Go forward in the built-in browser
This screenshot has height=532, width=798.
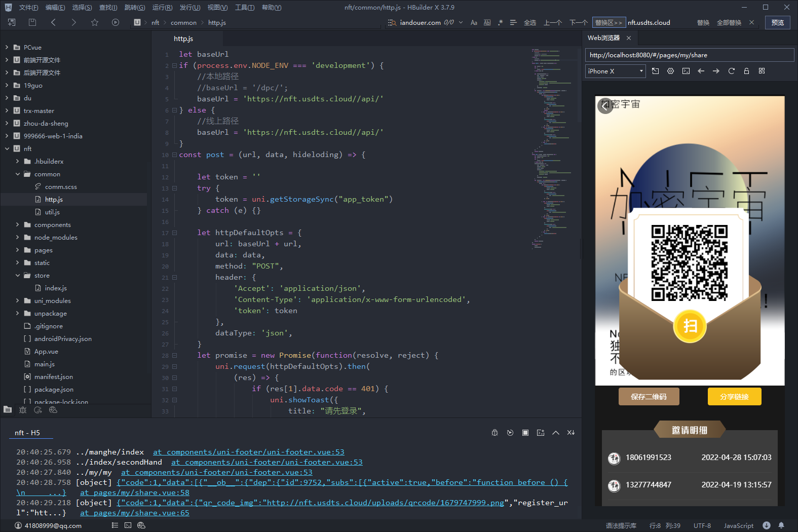[716, 71]
